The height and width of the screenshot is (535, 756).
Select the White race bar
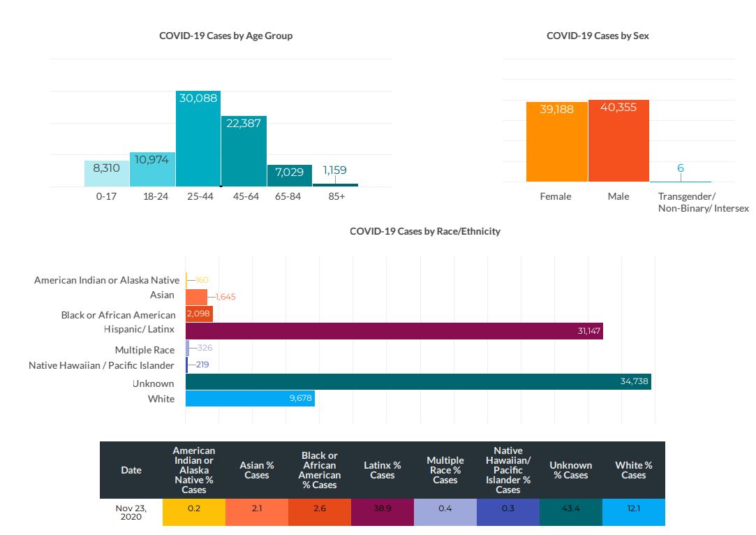249,398
